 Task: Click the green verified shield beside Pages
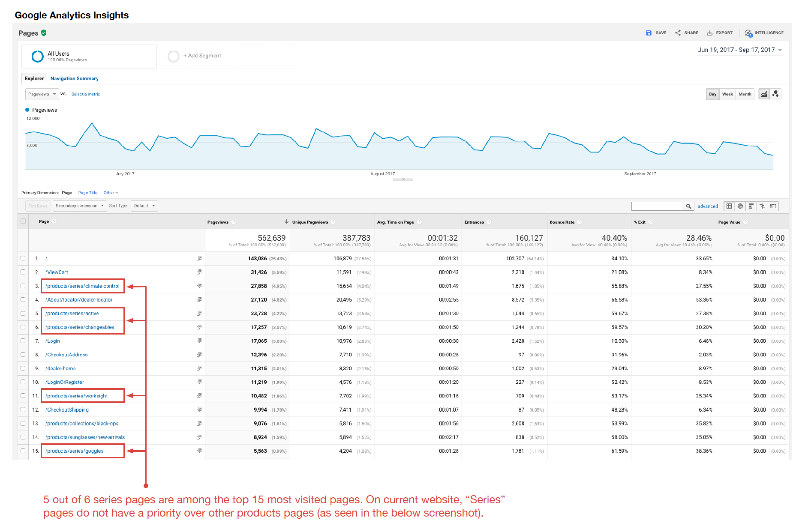click(44, 33)
